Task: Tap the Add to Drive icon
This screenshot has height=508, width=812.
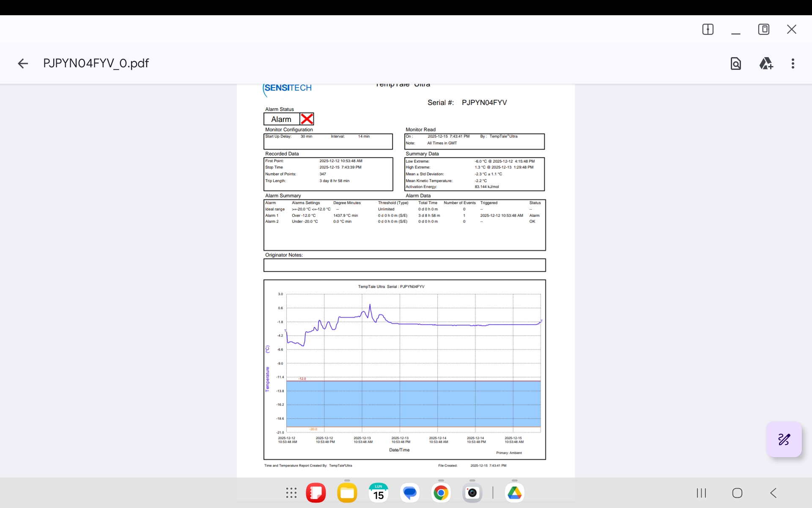Action: point(766,63)
